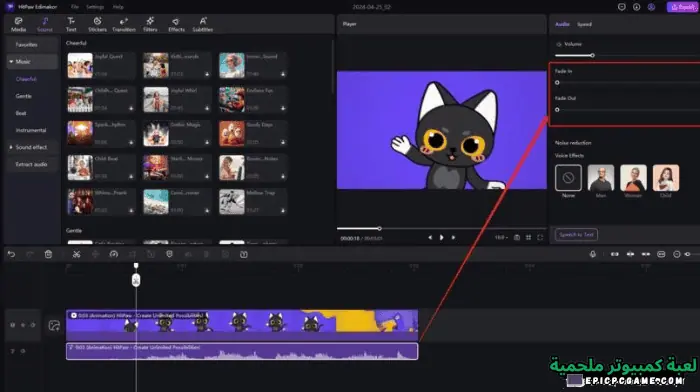
Task: Open the download center icon in the title bar
Action: point(637,7)
